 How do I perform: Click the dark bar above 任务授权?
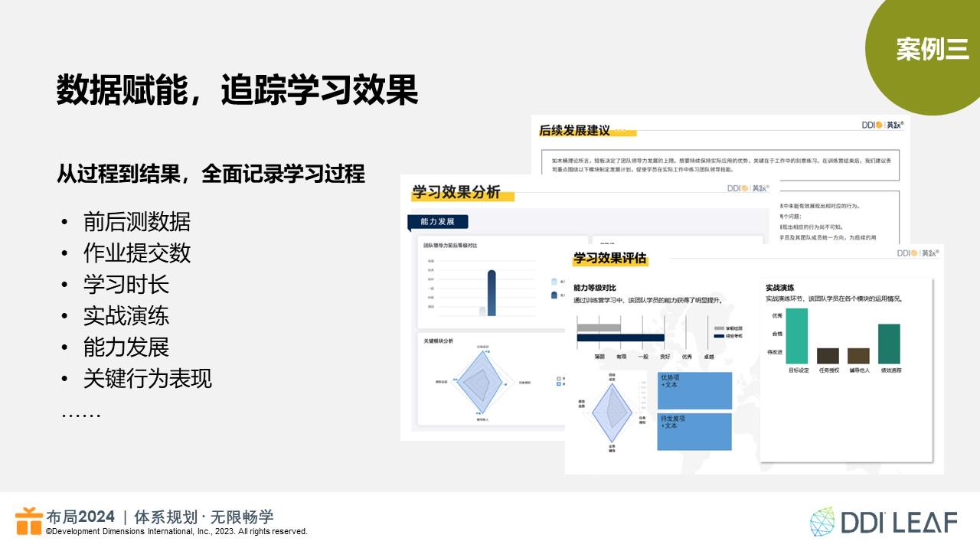pos(828,356)
